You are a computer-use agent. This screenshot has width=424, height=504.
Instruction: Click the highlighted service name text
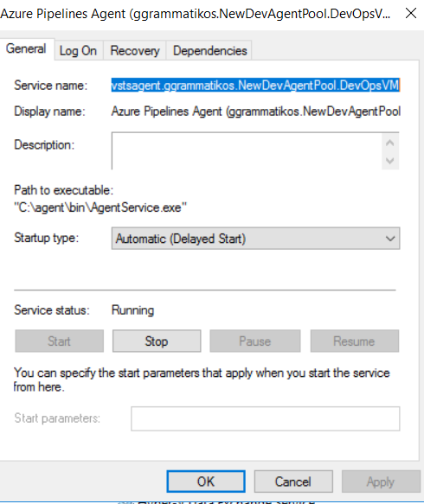tap(255, 86)
